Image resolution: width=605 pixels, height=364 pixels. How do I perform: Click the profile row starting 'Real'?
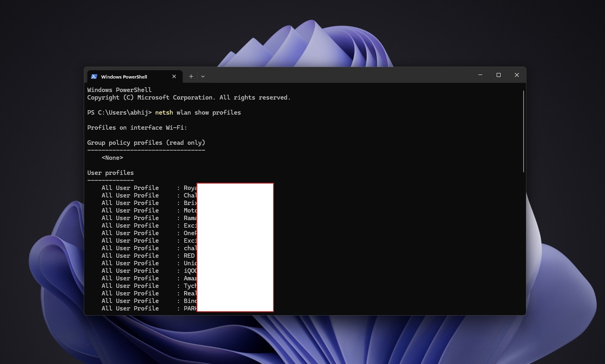[x=149, y=293]
